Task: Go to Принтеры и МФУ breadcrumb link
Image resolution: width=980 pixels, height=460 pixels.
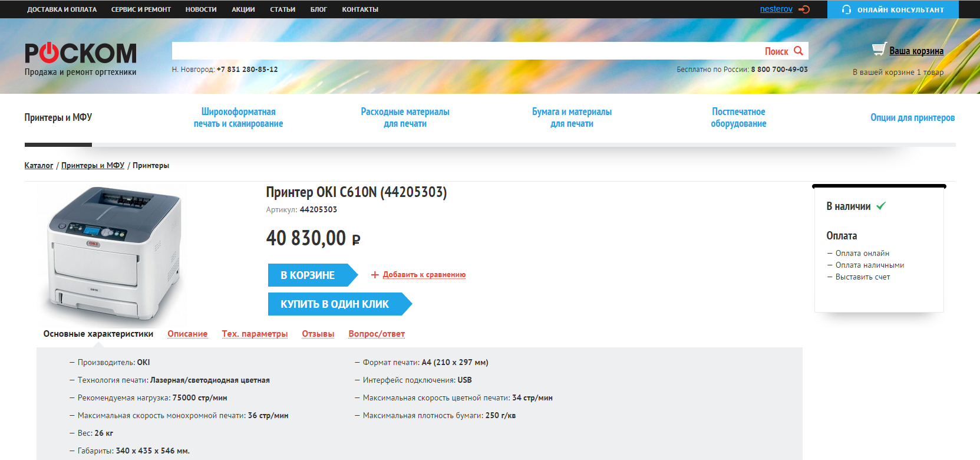Action: 93,166
